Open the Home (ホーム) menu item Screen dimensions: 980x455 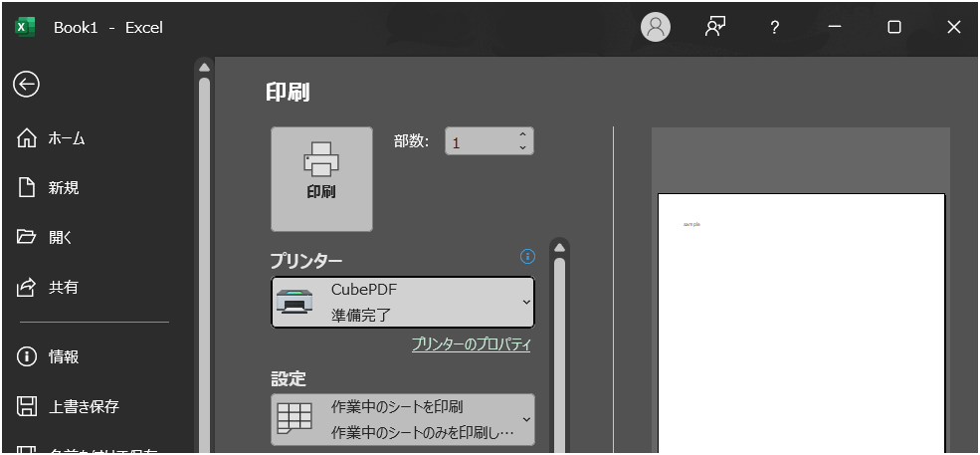[66, 138]
